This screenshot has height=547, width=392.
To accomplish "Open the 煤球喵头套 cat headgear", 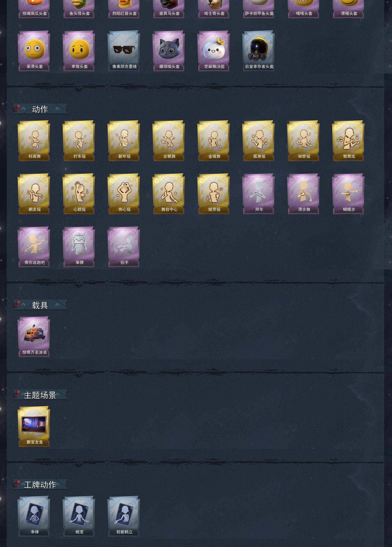I will [168, 51].
